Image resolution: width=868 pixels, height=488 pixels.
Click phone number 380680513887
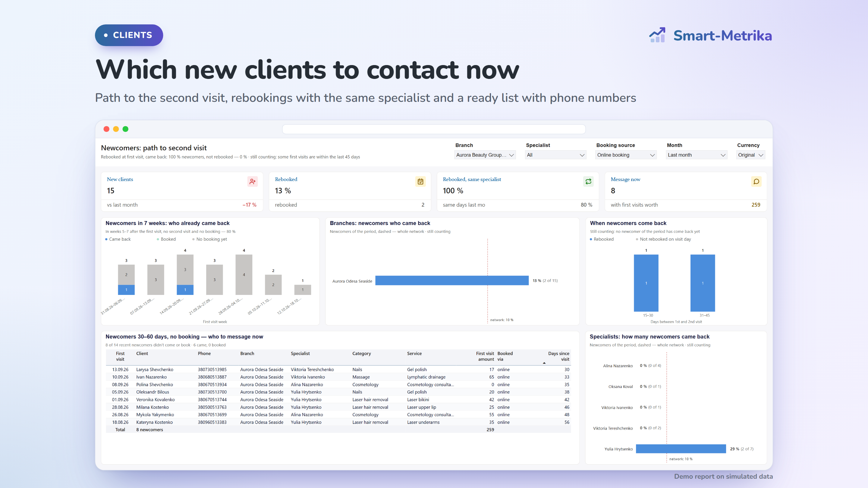[212, 377]
